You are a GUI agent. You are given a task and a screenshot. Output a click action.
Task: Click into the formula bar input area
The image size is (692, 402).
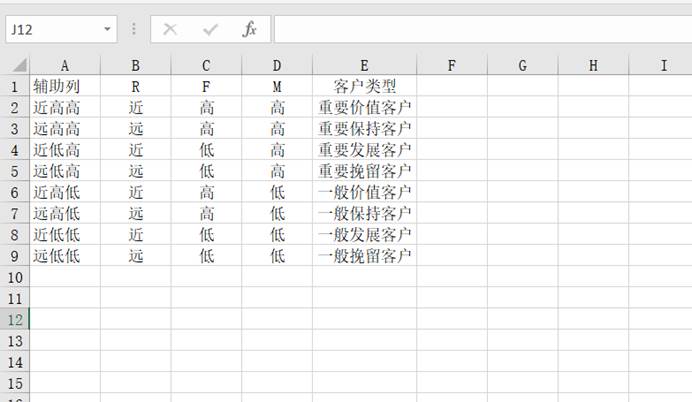483,29
